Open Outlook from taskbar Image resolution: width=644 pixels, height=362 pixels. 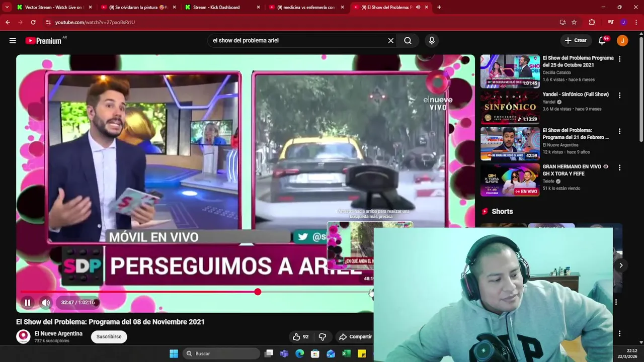[x=331, y=353]
